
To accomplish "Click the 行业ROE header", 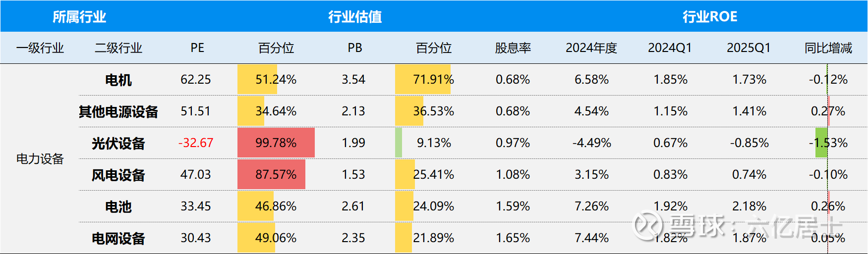I will pyautogui.click(x=710, y=17).
